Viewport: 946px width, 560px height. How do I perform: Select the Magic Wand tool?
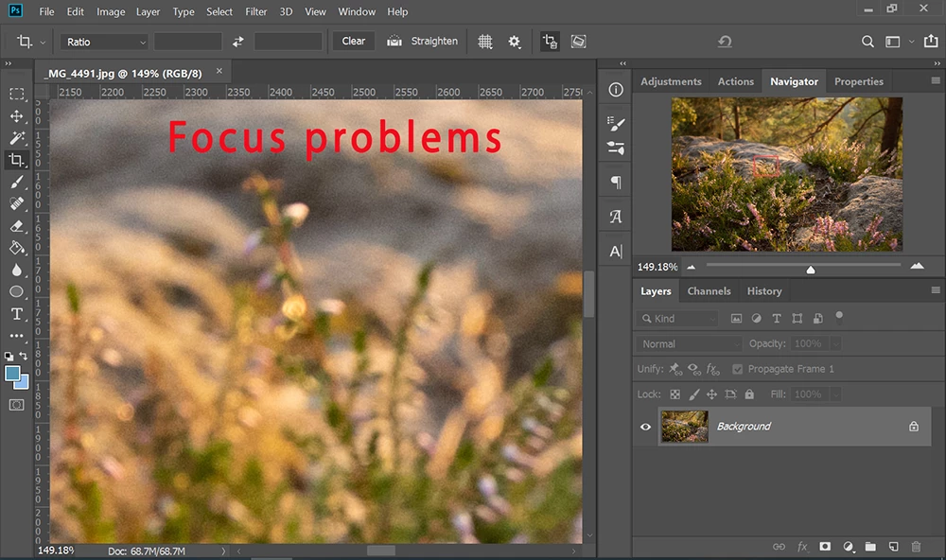point(17,138)
